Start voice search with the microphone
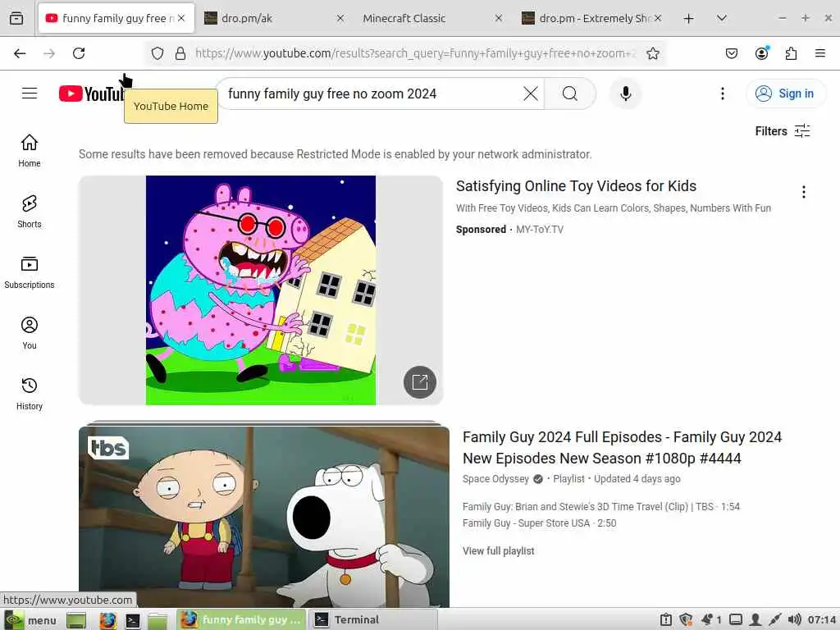 tap(625, 94)
